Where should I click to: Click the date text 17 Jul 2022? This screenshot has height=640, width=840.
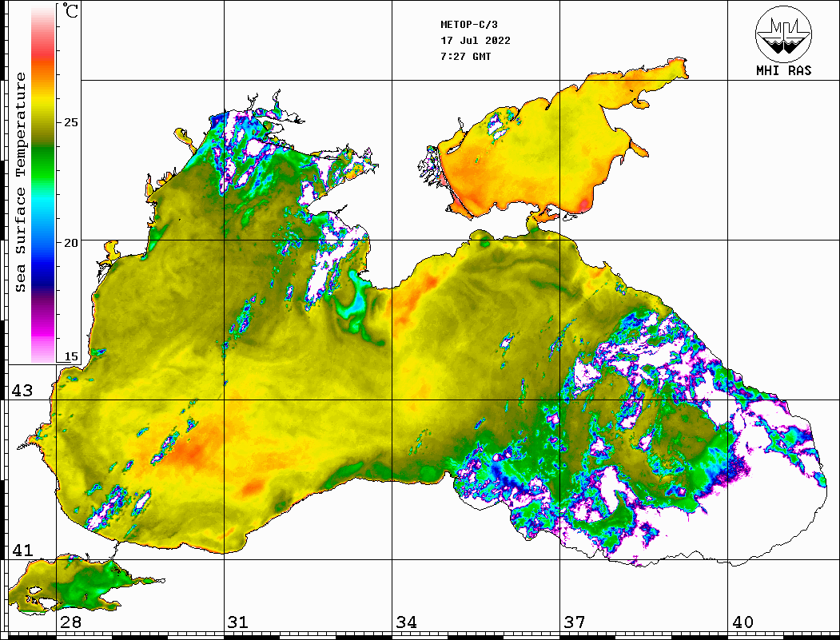[x=476, y=41]
